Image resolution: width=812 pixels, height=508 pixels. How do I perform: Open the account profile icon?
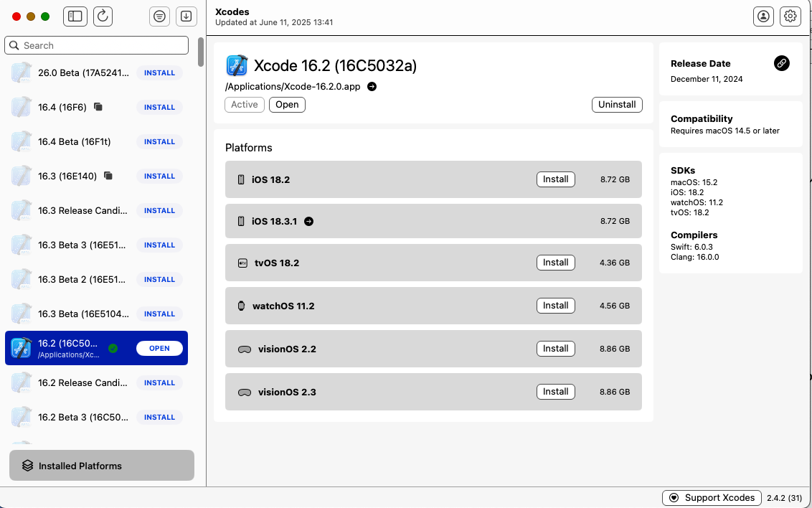(x=763, y=16)
